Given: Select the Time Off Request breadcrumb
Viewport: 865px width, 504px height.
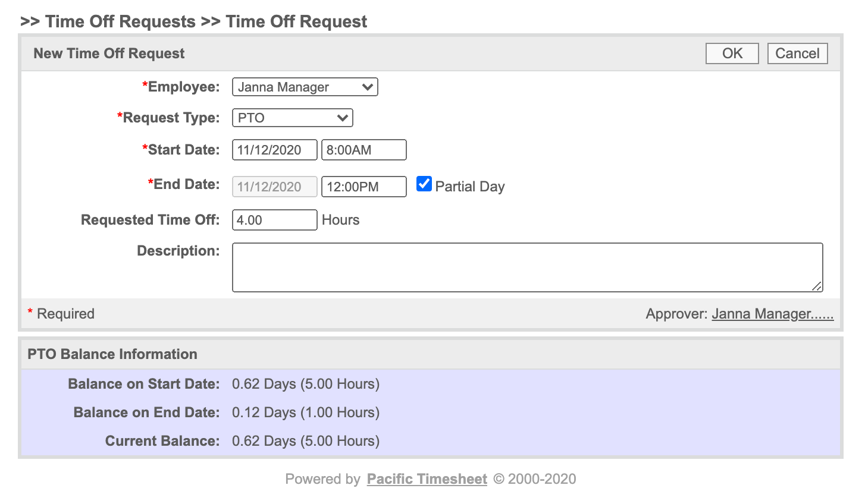Looking at the screenshot, I should 296,22.
